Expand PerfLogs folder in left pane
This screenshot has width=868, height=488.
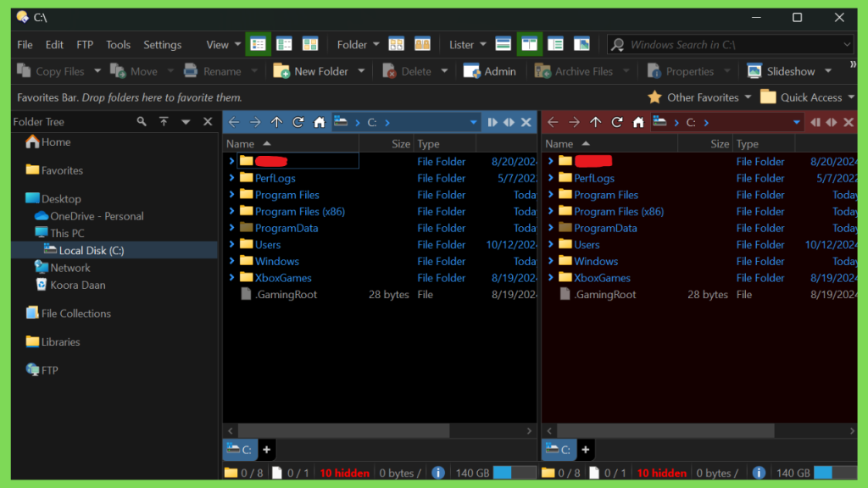tap(232, 178)
